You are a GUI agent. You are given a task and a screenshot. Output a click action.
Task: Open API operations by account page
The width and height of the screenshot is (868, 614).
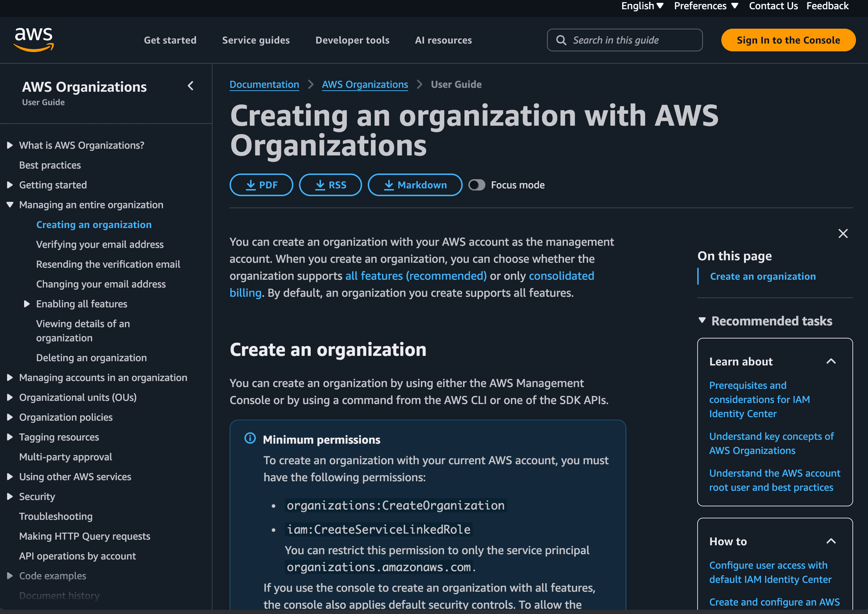[x=77, y=556]
